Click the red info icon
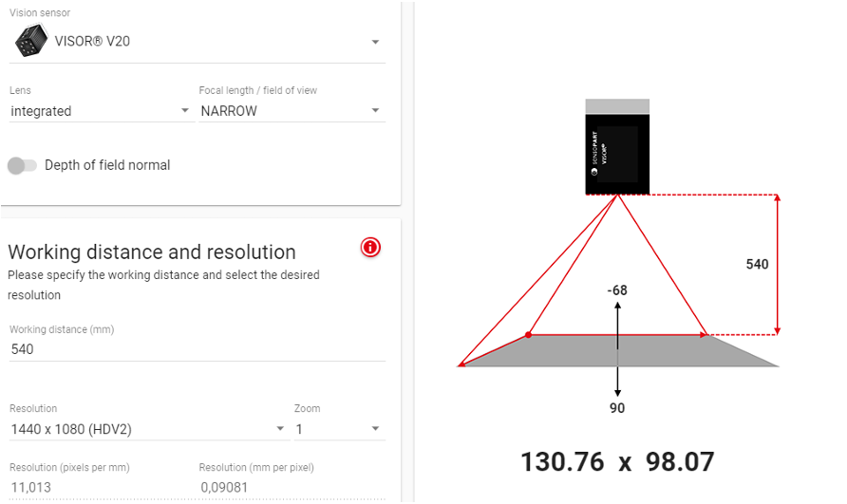This screenshot has height=504, width=847. point(370,248)
